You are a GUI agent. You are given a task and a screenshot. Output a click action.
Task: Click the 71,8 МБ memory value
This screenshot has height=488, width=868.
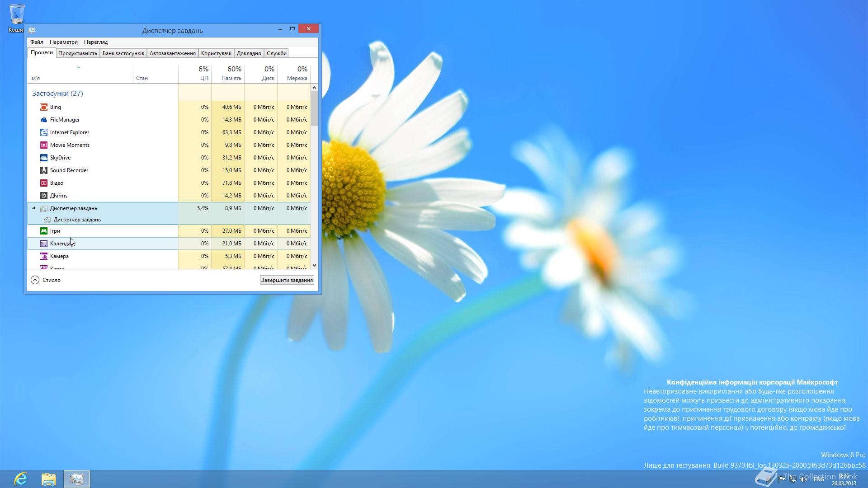point(232,183)
